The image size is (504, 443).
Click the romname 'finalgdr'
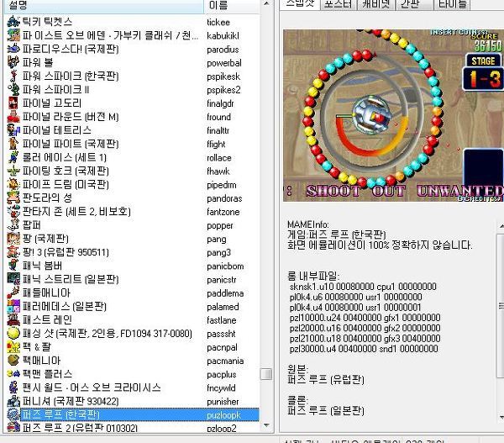pos(220,103)
